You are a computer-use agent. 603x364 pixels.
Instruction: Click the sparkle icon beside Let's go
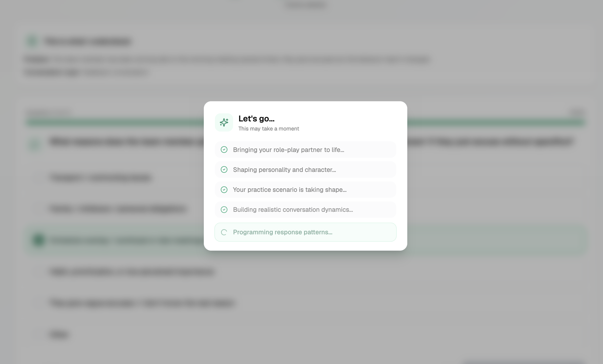point(224,122)
